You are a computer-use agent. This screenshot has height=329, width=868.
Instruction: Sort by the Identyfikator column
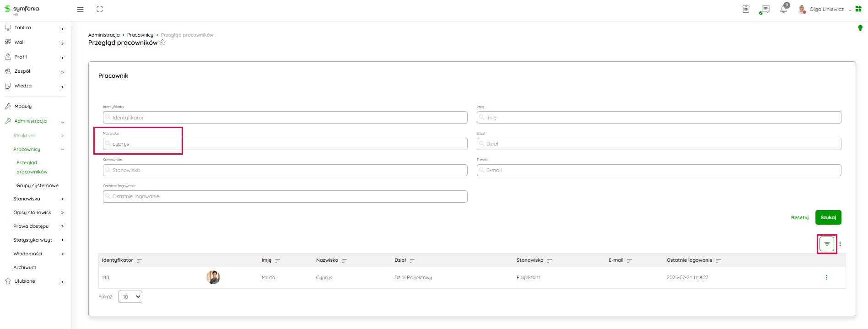click(x=140, y=261)
